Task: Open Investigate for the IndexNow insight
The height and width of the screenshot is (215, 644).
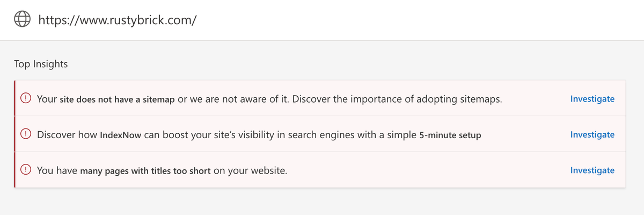Action: point(592,134)
